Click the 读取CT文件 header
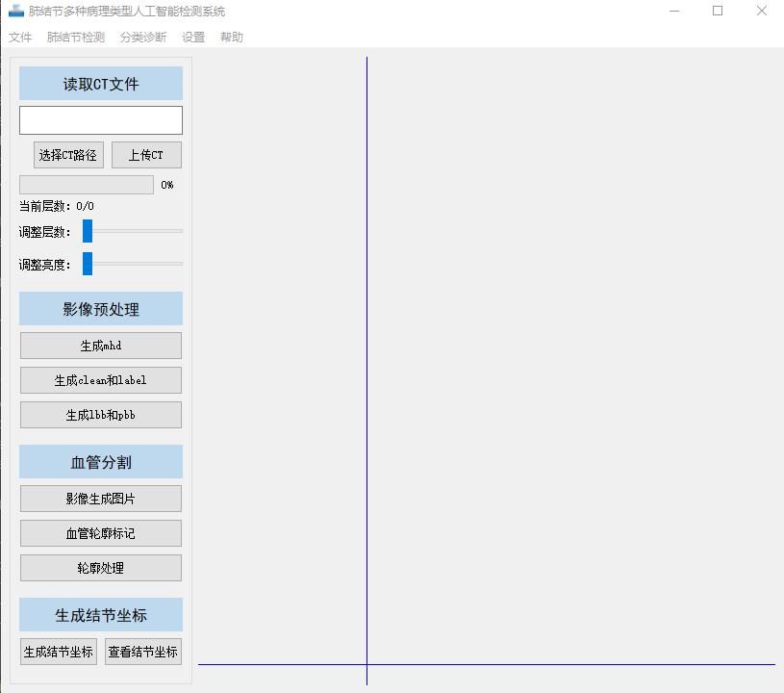This screenshot has width=784, height=693. coord(101,84)
